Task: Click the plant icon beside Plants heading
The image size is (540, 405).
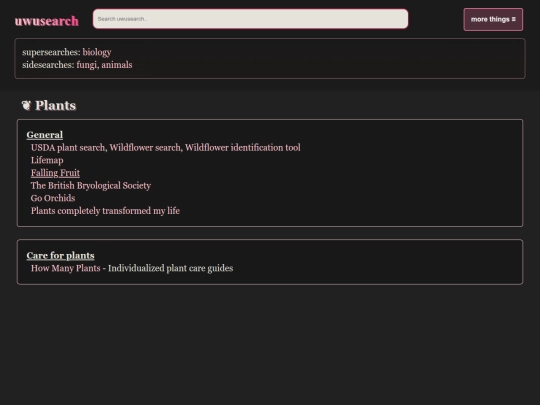Action: point(26,105)
